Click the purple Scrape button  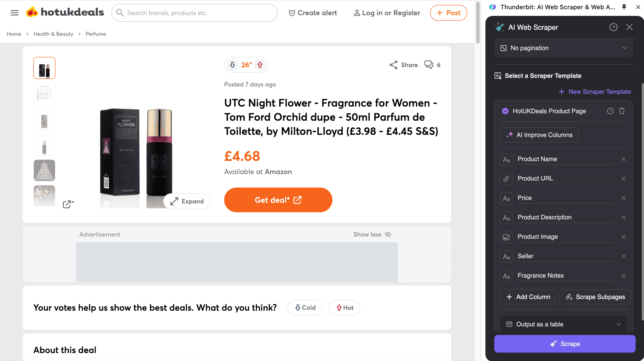564,344
